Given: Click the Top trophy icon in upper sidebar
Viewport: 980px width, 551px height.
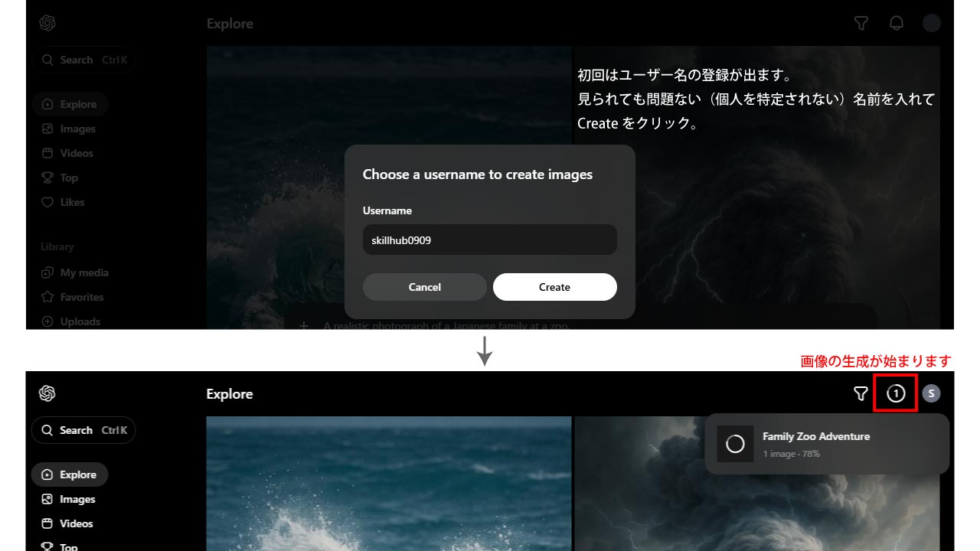Looking at the screenshot, I should coord(47,178).
